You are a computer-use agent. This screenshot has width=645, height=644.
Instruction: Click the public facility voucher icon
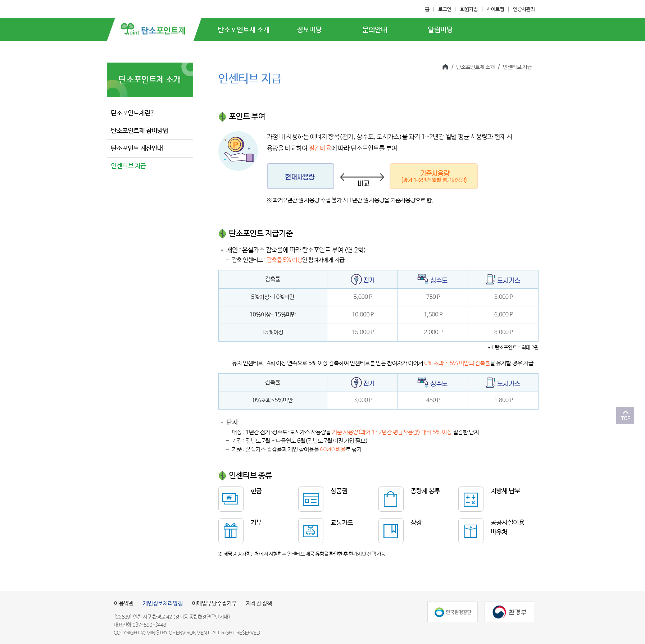pyautogui.click(x=471, y=530)
